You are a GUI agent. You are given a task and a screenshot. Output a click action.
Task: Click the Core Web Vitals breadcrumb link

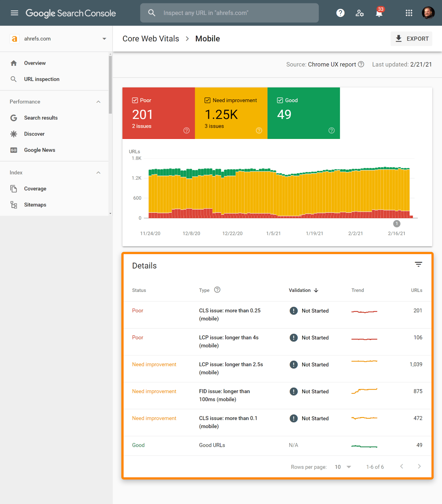point(151,39)
